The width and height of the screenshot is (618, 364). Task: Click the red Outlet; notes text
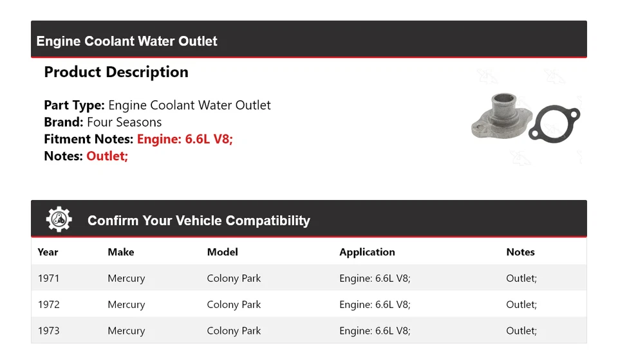tap(108, 156)
